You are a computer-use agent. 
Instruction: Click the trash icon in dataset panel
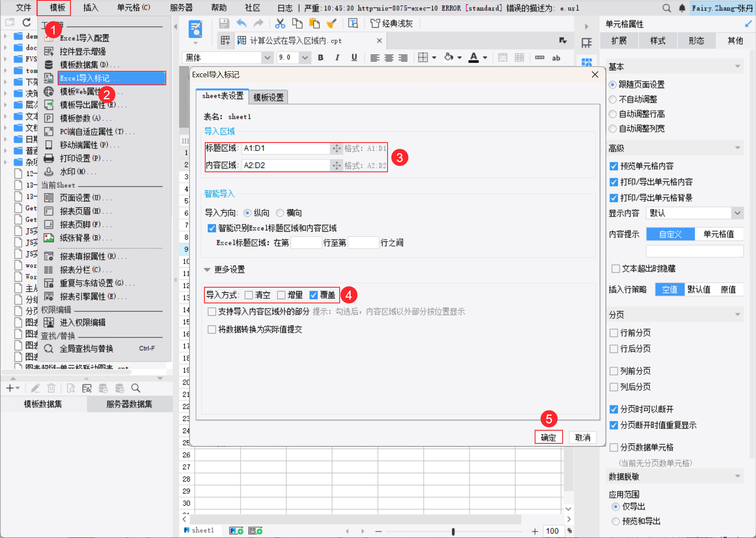coord(51,388)
